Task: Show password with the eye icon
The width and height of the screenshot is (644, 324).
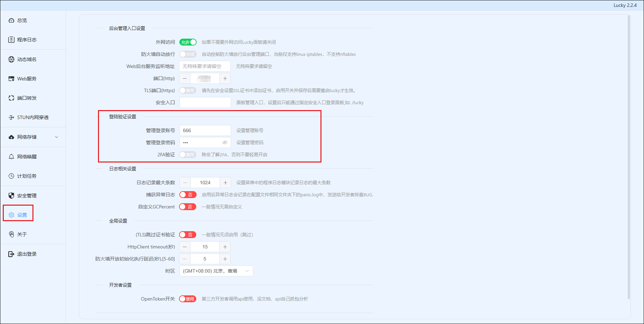Action: tap(225, 143)
